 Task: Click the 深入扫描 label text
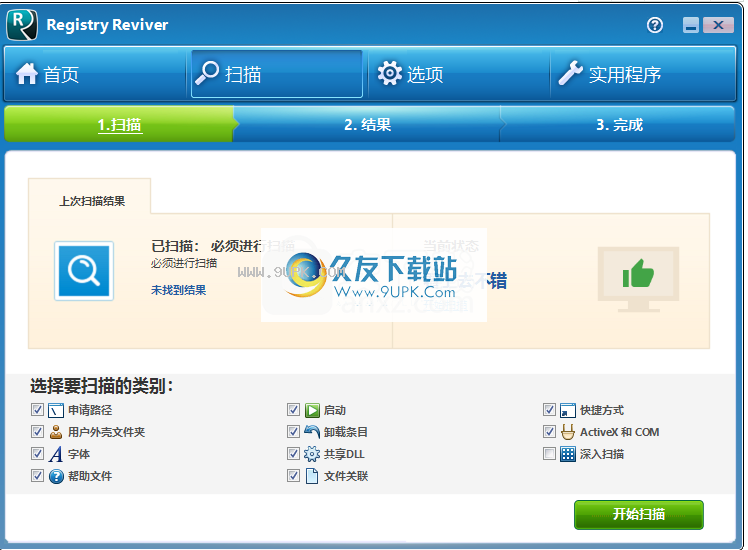[x=602, y=454]
